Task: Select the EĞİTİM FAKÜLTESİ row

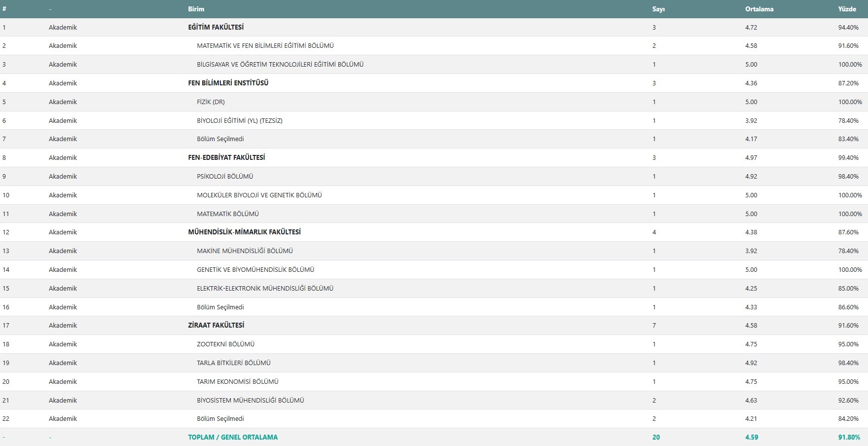Action: pos(434,27)
